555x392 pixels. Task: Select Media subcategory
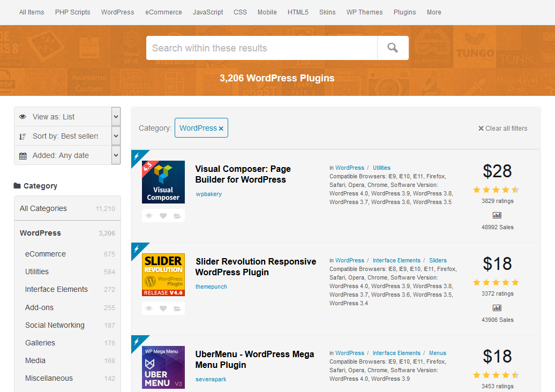point(67,360)
